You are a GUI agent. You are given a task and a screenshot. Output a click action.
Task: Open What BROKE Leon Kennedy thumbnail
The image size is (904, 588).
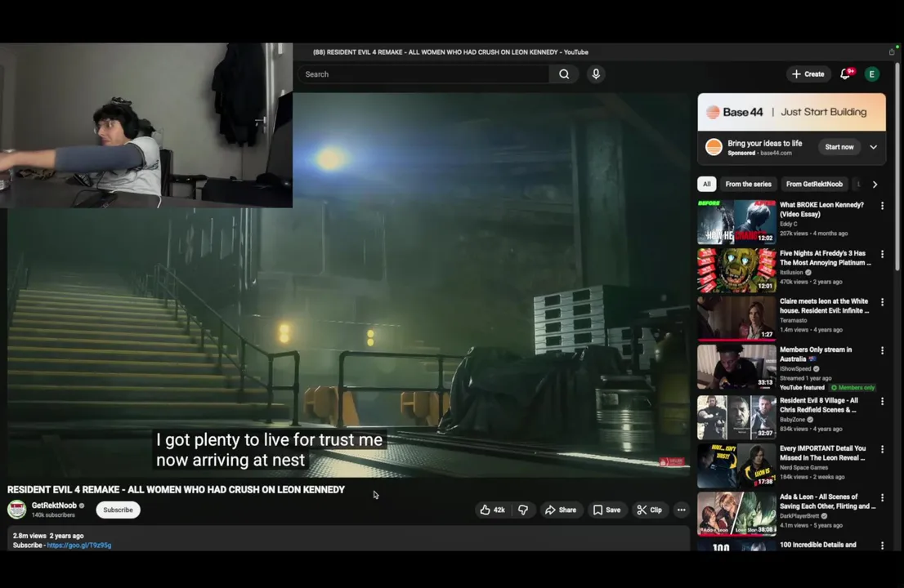[736, 221]
